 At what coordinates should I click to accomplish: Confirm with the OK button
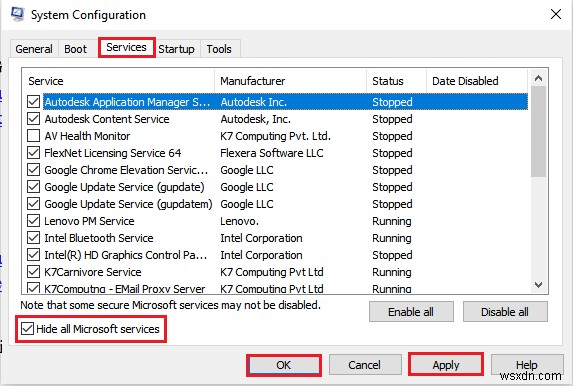[x=284, y=365]
